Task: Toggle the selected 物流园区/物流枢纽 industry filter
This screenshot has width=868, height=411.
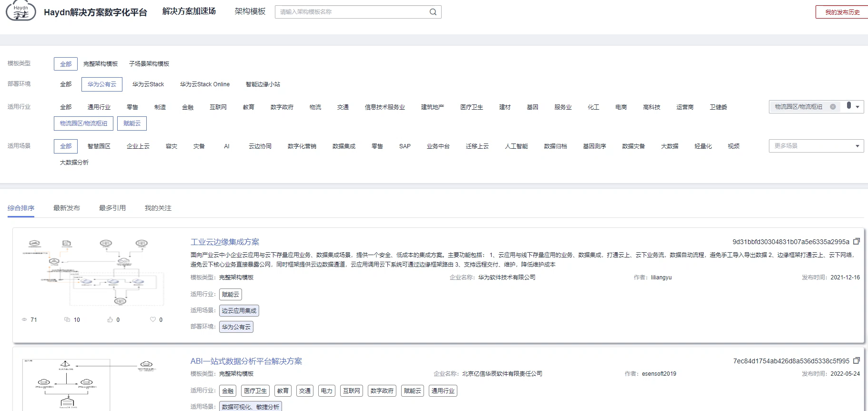Action: point(84,123)
